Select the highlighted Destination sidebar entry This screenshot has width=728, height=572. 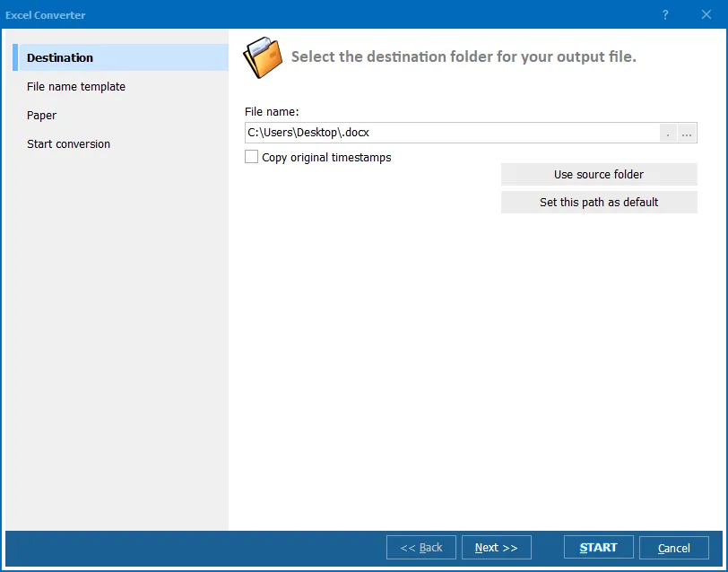pos(59,57)
